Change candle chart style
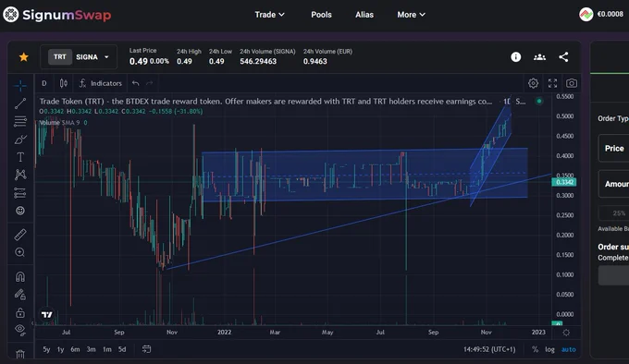Image resolution: width=629 pixels, height=364 pixels. [64, 83]
